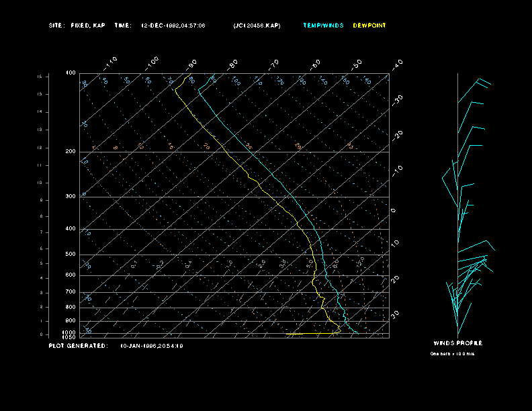Click the cyan "TEMP/WINDS" legend label
The width and height of the screenshot is (532, 411).
pos(323,26)
